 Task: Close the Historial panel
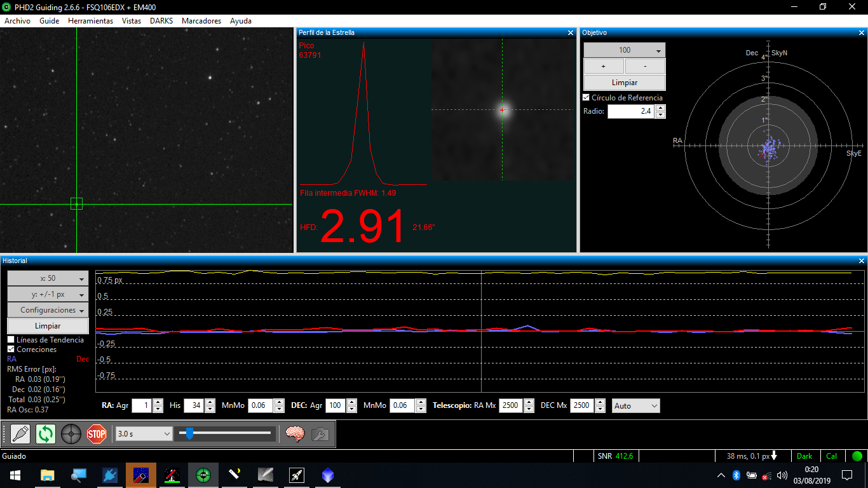tap(862, 261)
